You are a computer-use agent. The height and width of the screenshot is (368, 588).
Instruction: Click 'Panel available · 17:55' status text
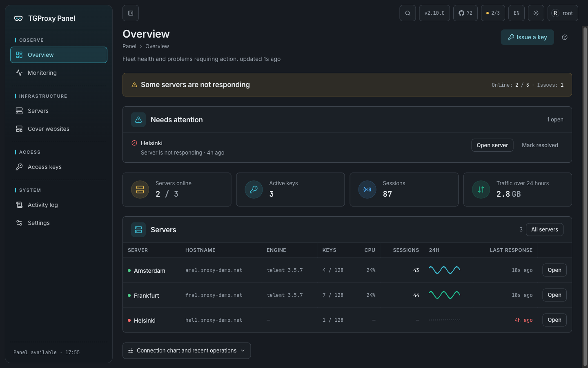(x=47, y=352)
